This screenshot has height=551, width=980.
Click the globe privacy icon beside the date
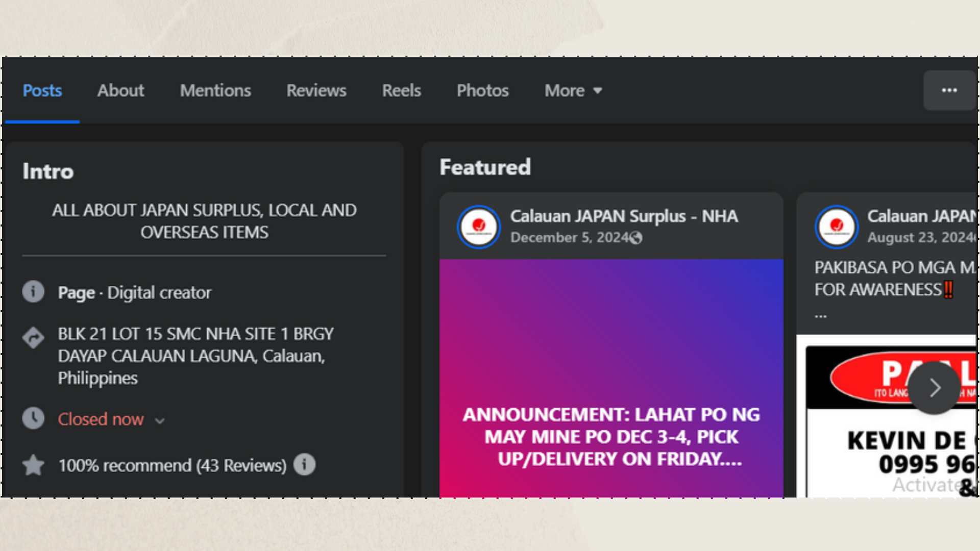[x=636, y=238]
